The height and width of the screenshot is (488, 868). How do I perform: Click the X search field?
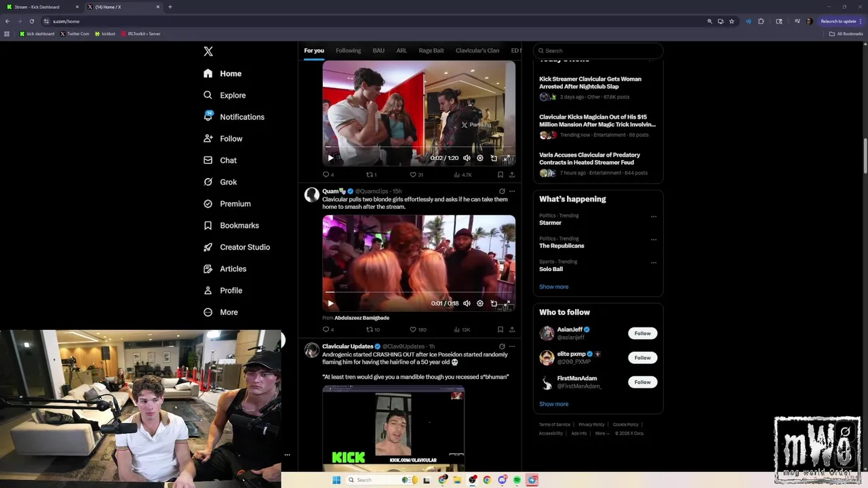(x=598, y=51)
